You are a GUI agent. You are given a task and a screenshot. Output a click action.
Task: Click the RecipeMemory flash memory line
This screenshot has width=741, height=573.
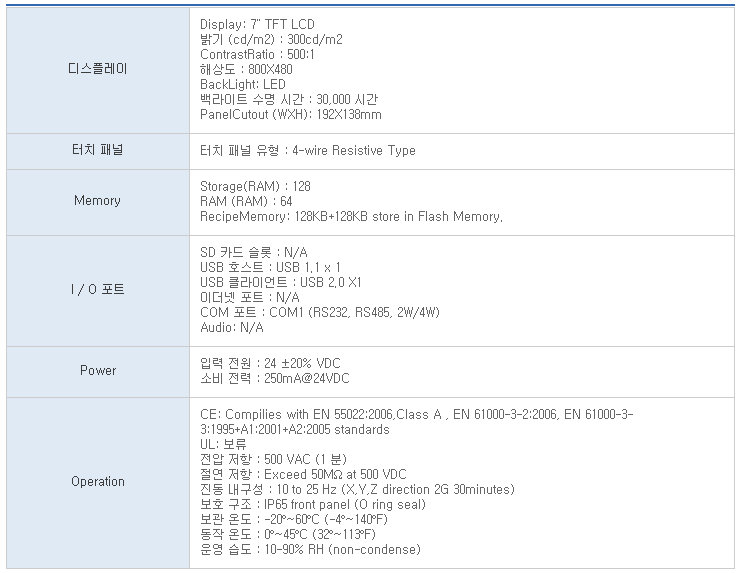tap(351, 216)
